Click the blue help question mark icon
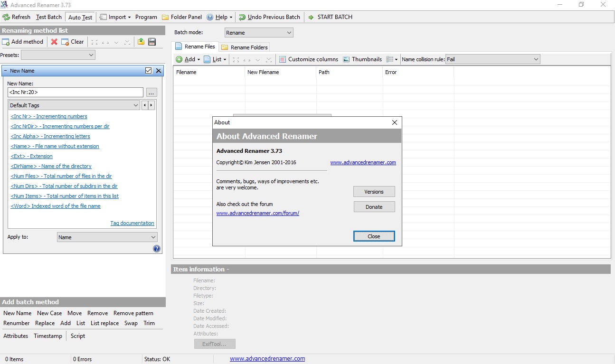The width and height of the screenshot is (615, 364). click(157, 249)
